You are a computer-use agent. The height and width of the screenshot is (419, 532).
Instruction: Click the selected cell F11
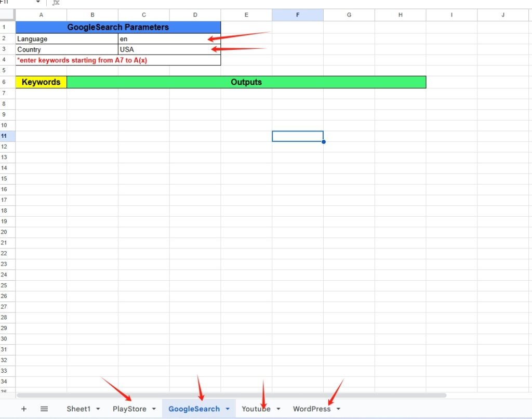coord(298,136)
